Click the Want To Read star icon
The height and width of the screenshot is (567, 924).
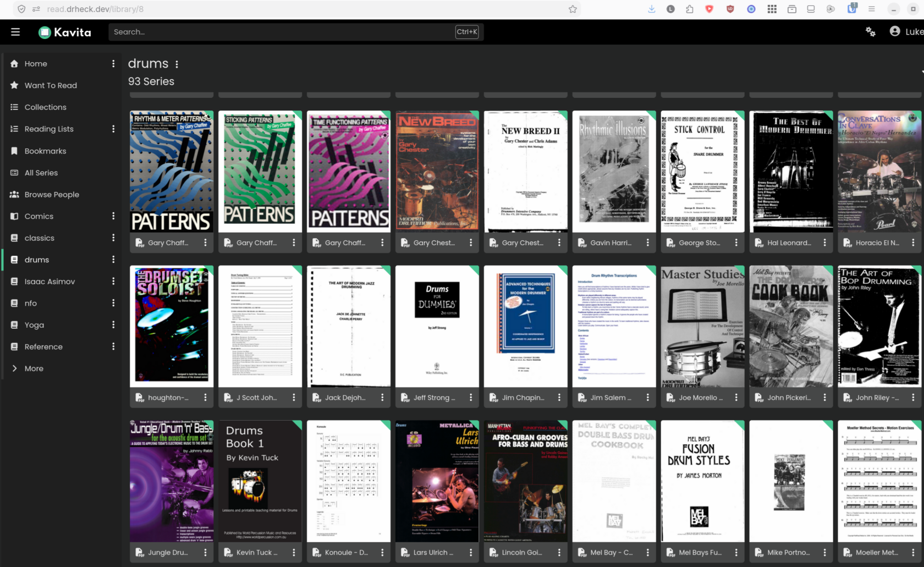[14, 85]
